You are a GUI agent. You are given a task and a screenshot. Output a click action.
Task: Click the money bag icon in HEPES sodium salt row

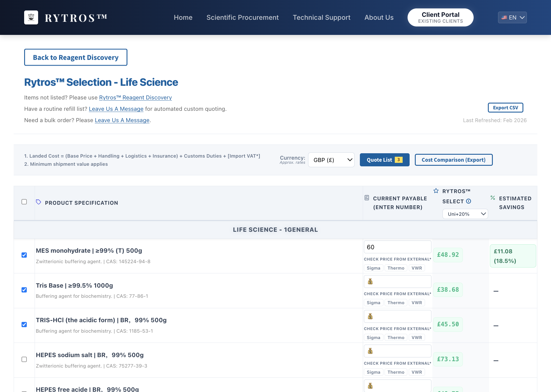point(370,351)
